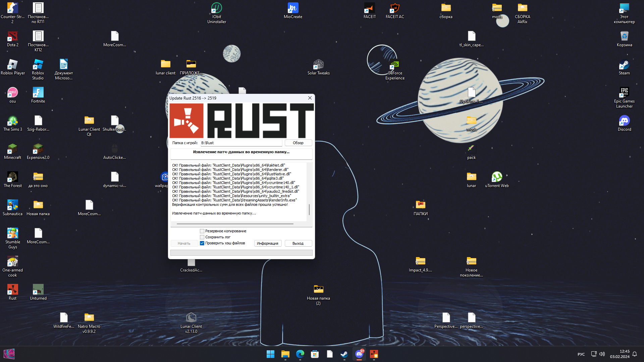Open Microsoft Store from taskbar
This screenshot has height=362, width=644.
(315, 354)
